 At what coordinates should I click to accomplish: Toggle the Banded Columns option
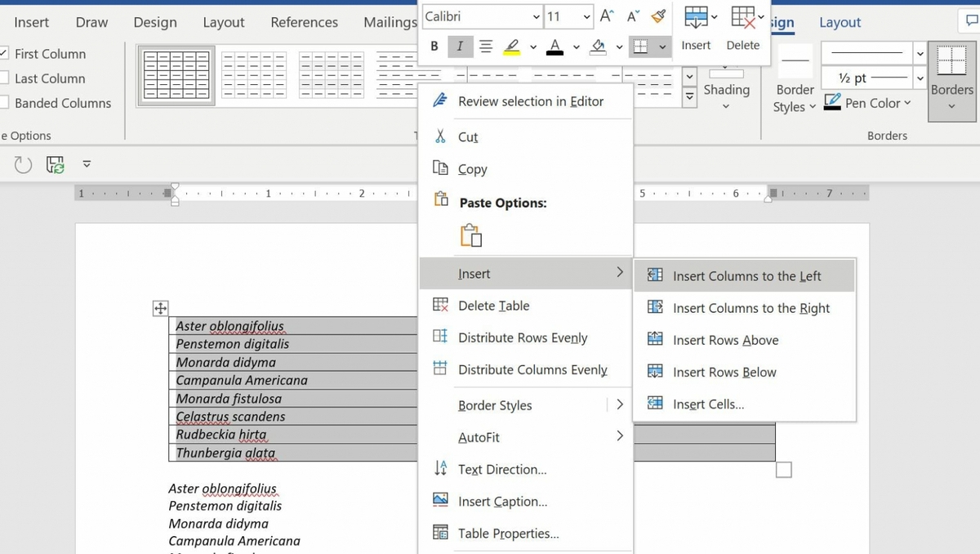pyautogui.click(x=4, y=103)
